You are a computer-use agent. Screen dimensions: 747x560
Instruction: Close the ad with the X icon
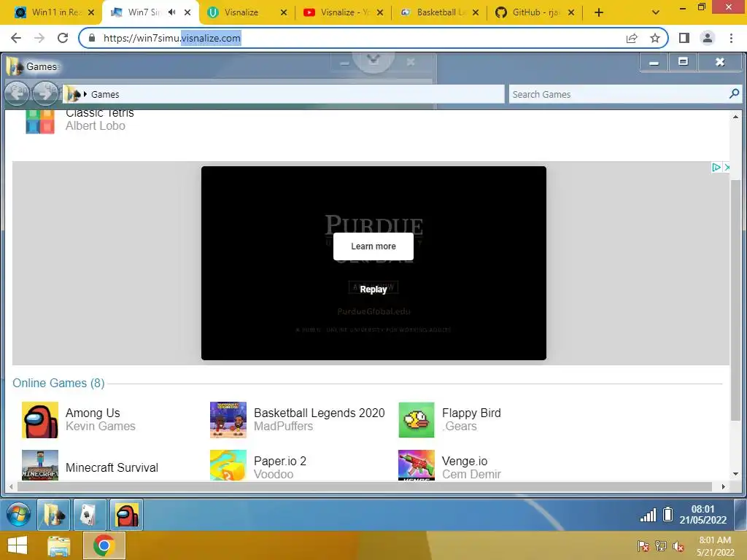[727, 167]
